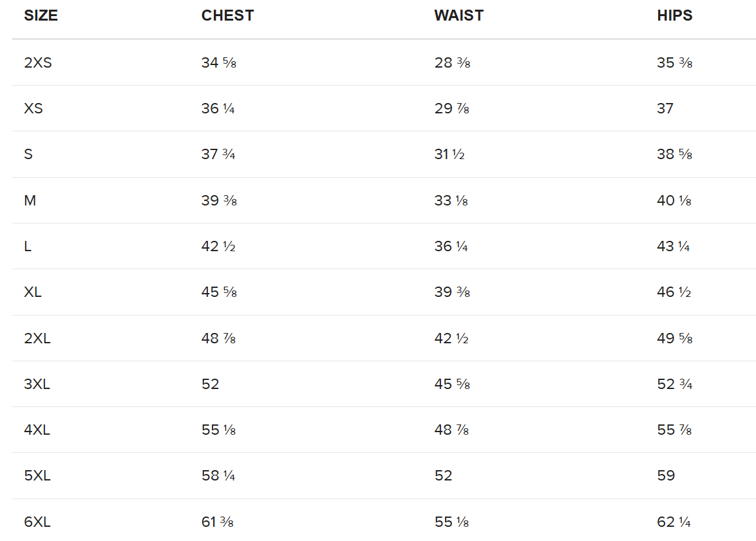The image size is (756, 541).
Task: Select the 5XL hips value 59
Action: [666, 475]
